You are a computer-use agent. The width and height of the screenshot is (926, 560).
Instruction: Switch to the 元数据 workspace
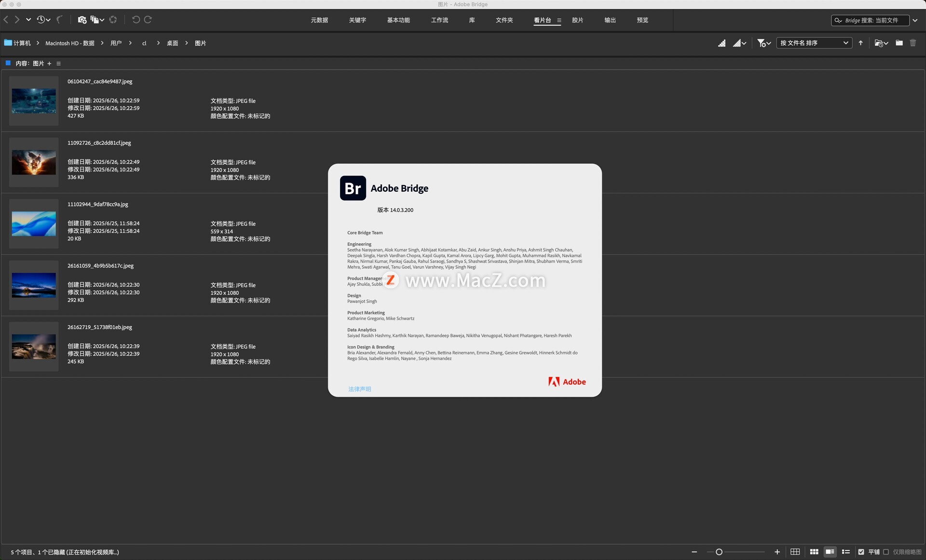click(x=319, y=20)
